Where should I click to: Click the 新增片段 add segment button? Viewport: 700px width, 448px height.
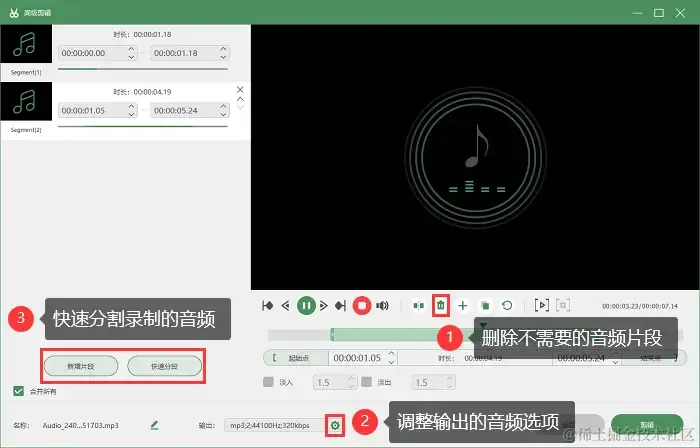[x=81, y=366]
